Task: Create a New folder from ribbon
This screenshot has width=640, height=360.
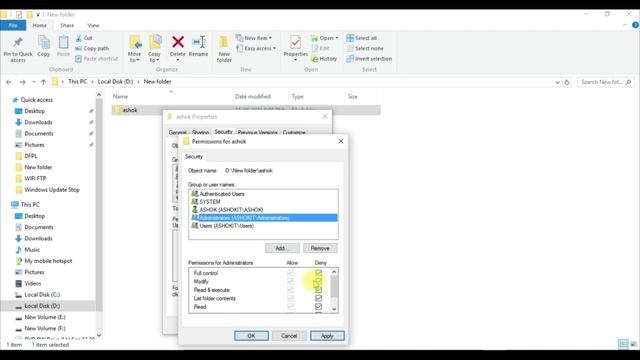Action: [x=224, y=49]
